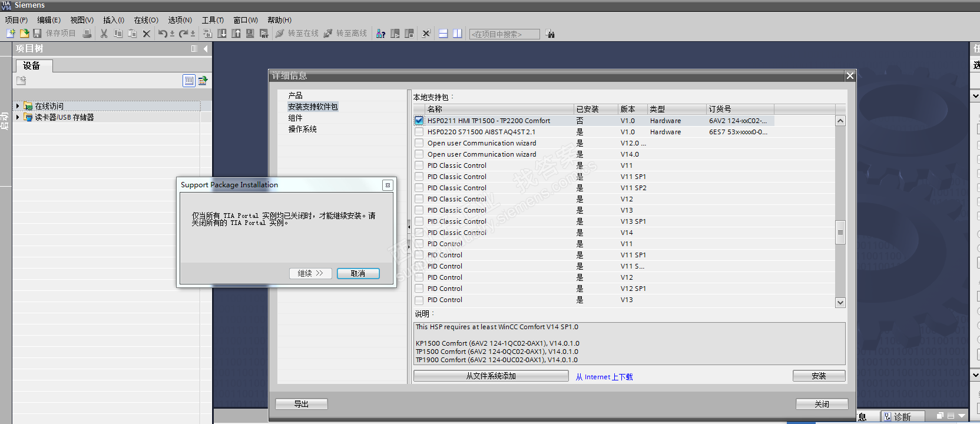
Task: Open the 从 Internet 上下载 link
Action: coord(604,377)
